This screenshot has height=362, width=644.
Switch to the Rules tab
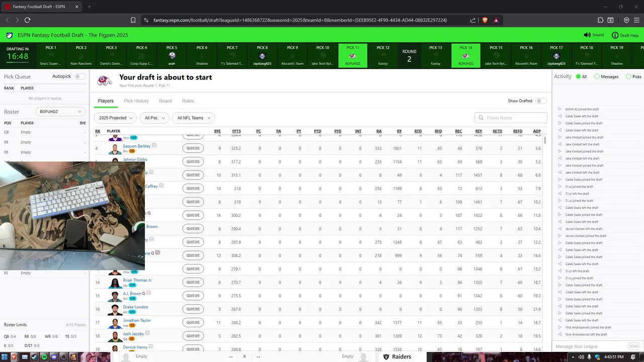tap(188, 101)
